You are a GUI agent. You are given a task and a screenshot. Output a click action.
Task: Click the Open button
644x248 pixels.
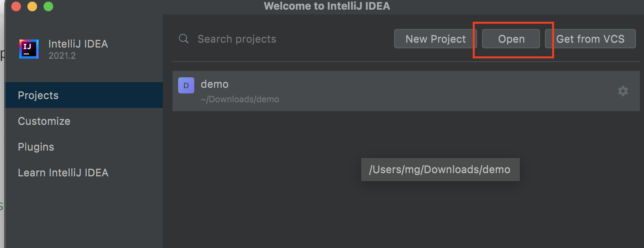pos(511,39)
